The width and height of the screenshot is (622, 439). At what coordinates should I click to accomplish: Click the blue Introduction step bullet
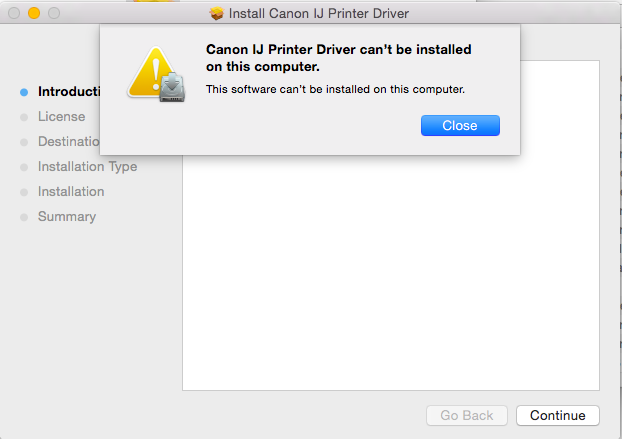coord(23,92)
